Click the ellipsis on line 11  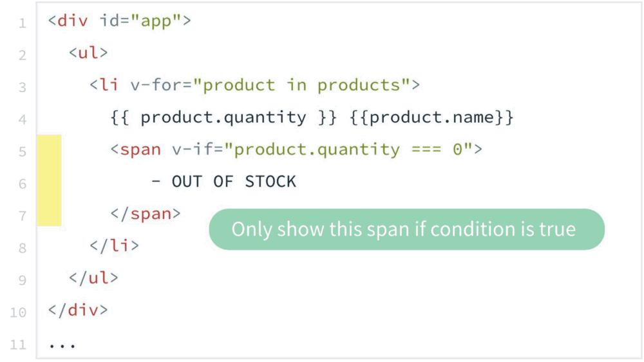point(62,347)
